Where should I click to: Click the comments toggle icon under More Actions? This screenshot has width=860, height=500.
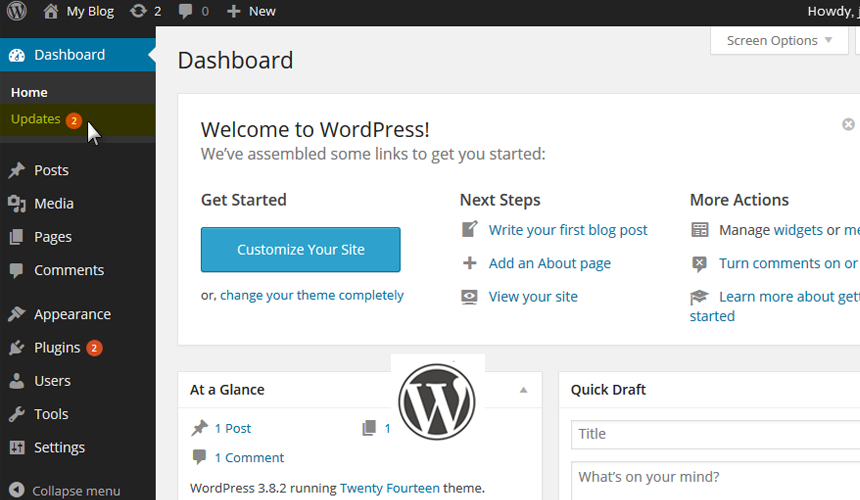[699, 264]
